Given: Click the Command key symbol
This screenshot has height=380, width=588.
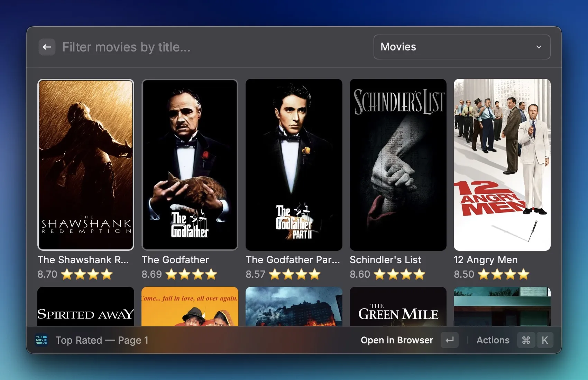Looking at the screenshot, I should point(526,340).
